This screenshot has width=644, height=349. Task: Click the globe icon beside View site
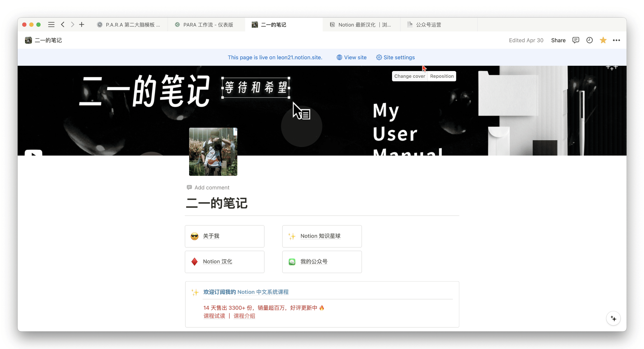(339, 58)
